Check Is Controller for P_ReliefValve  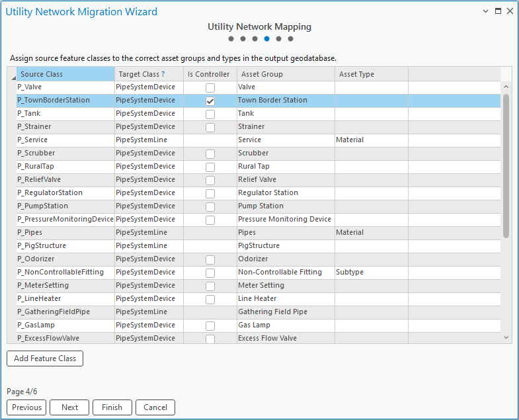[210, 181]
